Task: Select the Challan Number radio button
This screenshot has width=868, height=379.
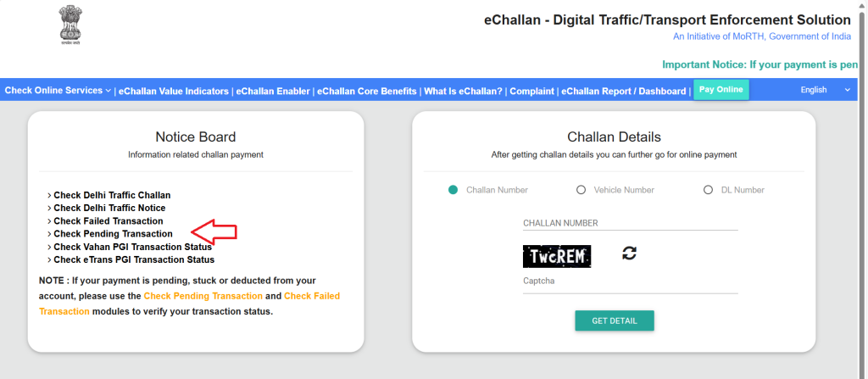Action: click(x=453, y=190)
